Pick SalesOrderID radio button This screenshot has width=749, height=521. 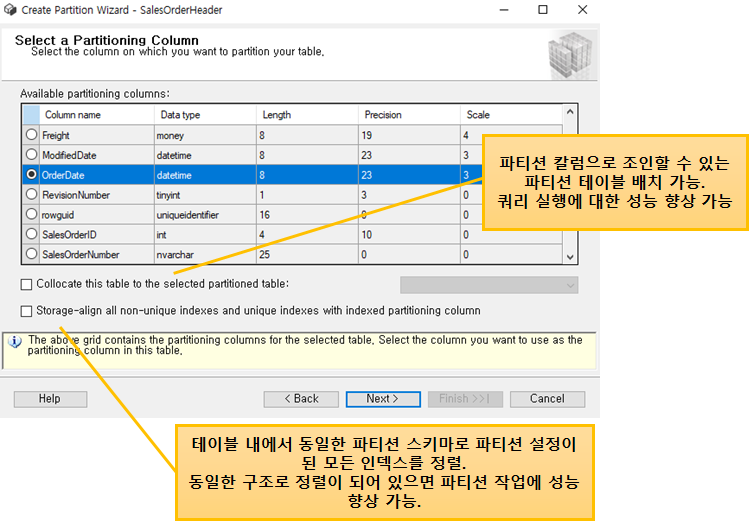click(32, 234)
